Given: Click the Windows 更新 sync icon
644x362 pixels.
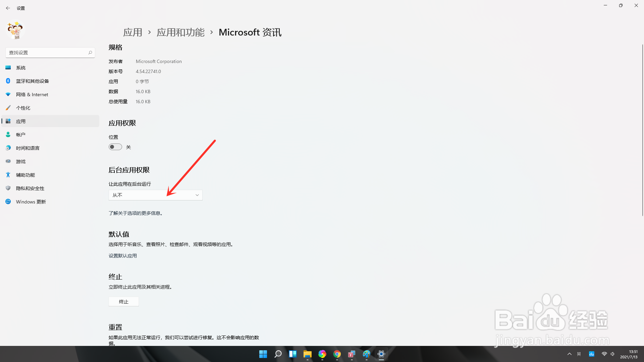Looking at the screenshot, I should (x=8, y=201).
